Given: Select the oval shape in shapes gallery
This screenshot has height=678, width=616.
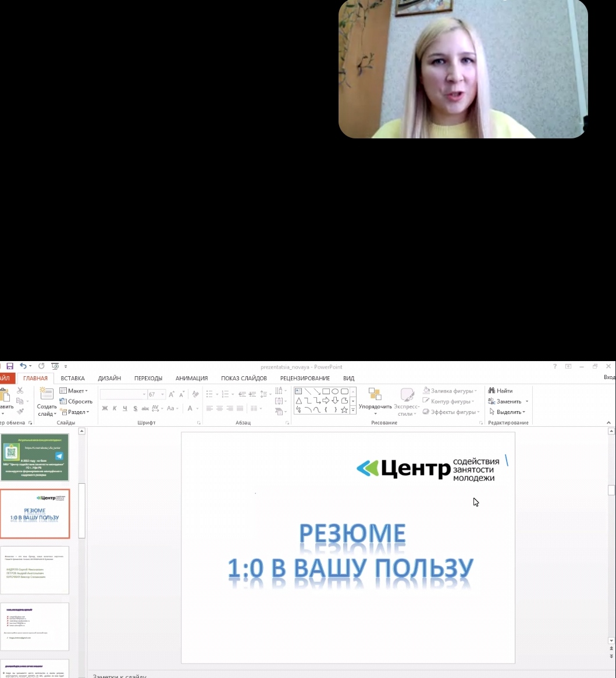Looking at the screenshot, I should tap(335, 391).
